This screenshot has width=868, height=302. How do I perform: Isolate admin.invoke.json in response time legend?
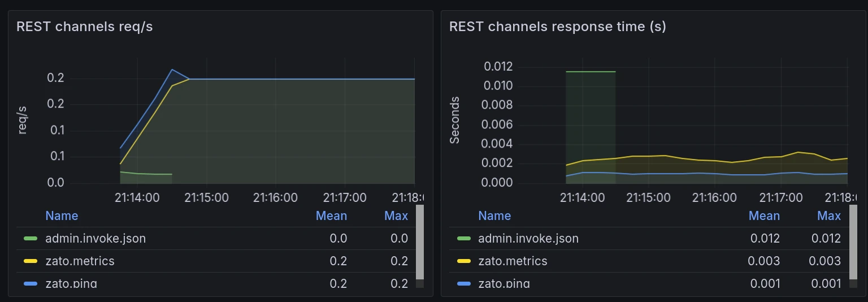[528, 239]
